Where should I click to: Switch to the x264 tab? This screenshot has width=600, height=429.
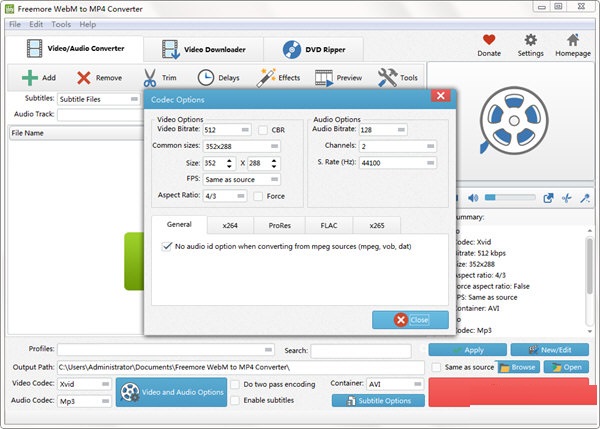(230, 225)
